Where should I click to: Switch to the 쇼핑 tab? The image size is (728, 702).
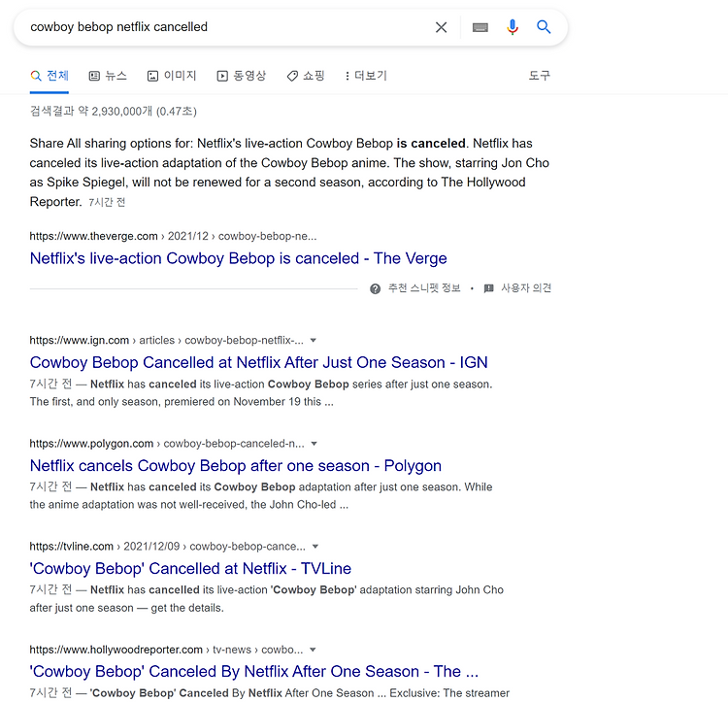pyautogui.click(x=306, y=75)
